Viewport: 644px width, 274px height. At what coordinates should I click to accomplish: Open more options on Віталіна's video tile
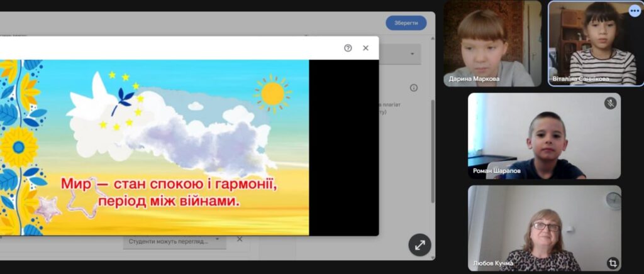coord(634,11)
